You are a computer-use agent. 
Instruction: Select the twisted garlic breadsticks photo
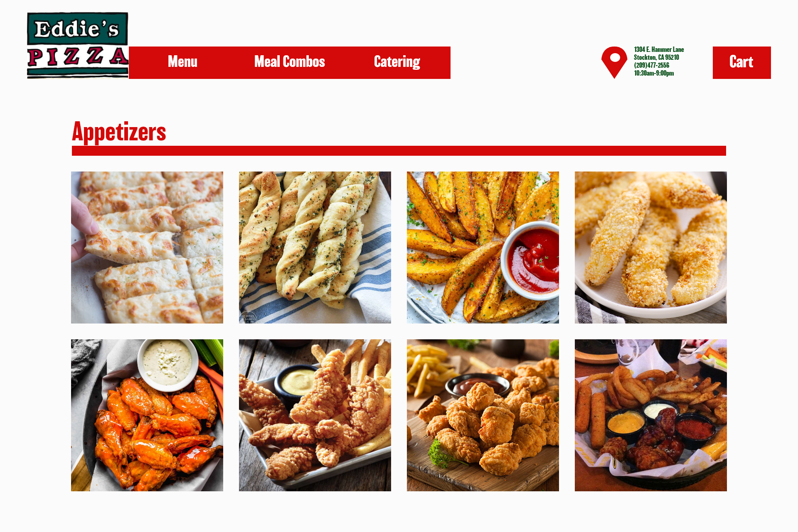pos(315,248)
